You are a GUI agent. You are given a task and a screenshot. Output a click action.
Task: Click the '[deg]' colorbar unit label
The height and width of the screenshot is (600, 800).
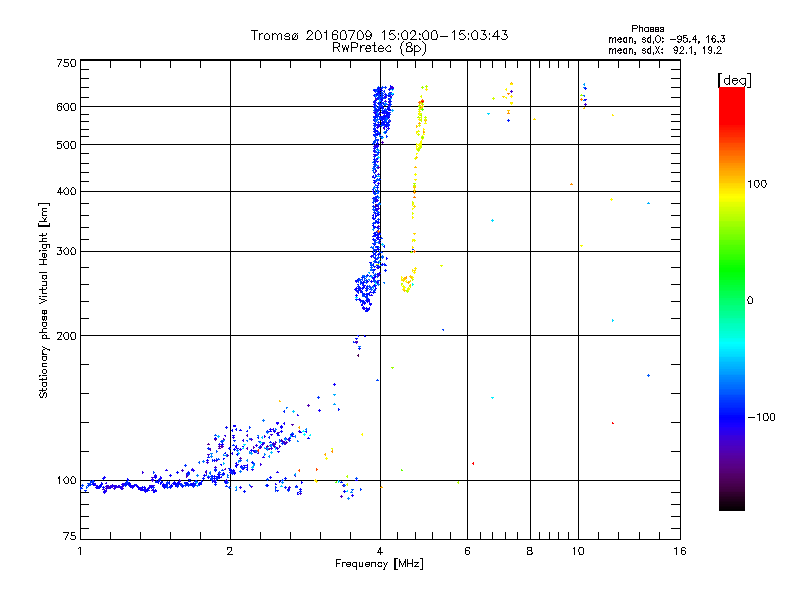point(734,80)
